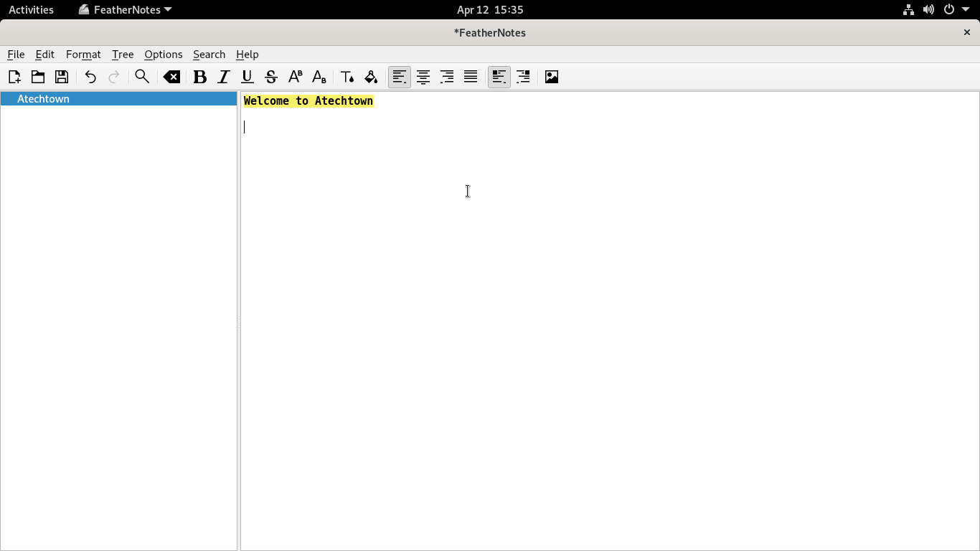
Task: Insert an image into note
Action: pos(552,77)
